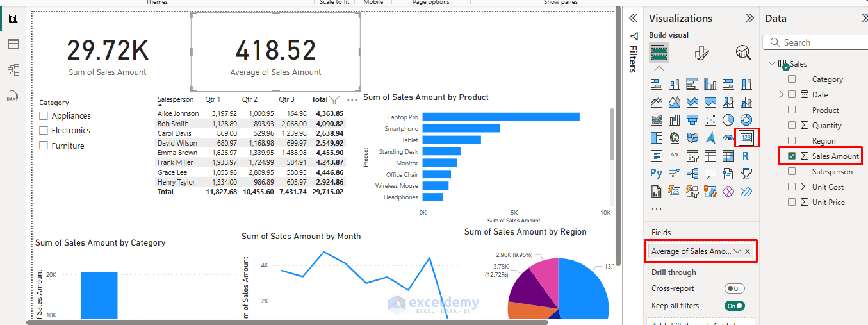The image size is (868, 325).
Task: Tick the Unit Price field checkbox
Action: pos(792,202)
